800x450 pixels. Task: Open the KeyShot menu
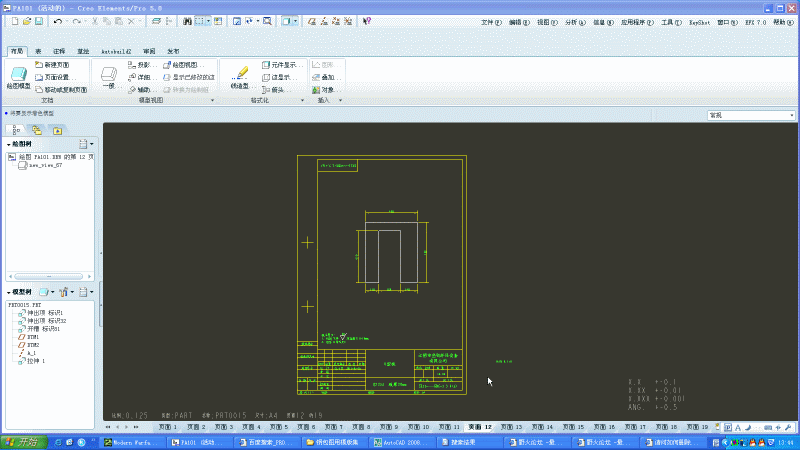click(699, 22)
